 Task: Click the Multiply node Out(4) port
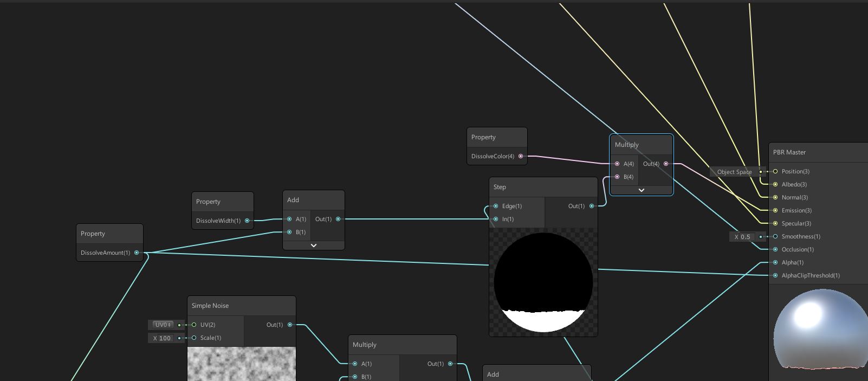666,164
